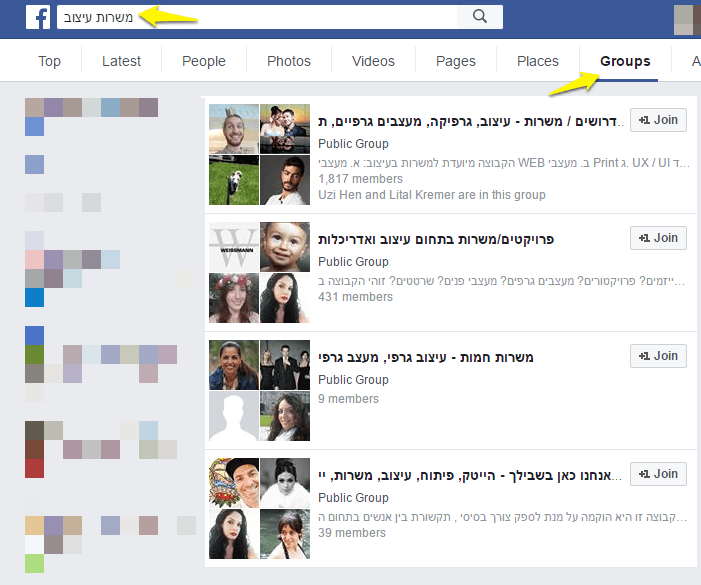Open the 9 members group title link
The image size is (701, 585).
[426, 358]
